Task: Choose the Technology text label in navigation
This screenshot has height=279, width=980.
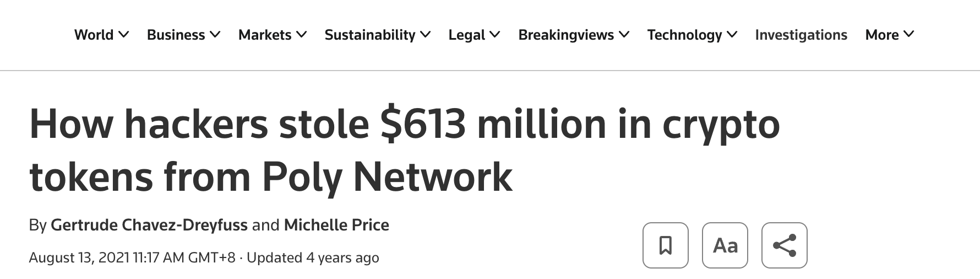Action: (x=684, y=35)
